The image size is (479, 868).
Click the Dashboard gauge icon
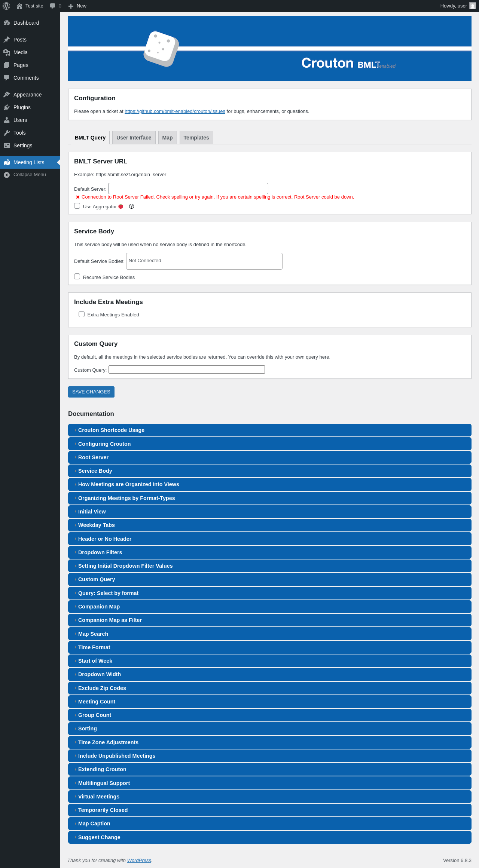click(7, 23)
